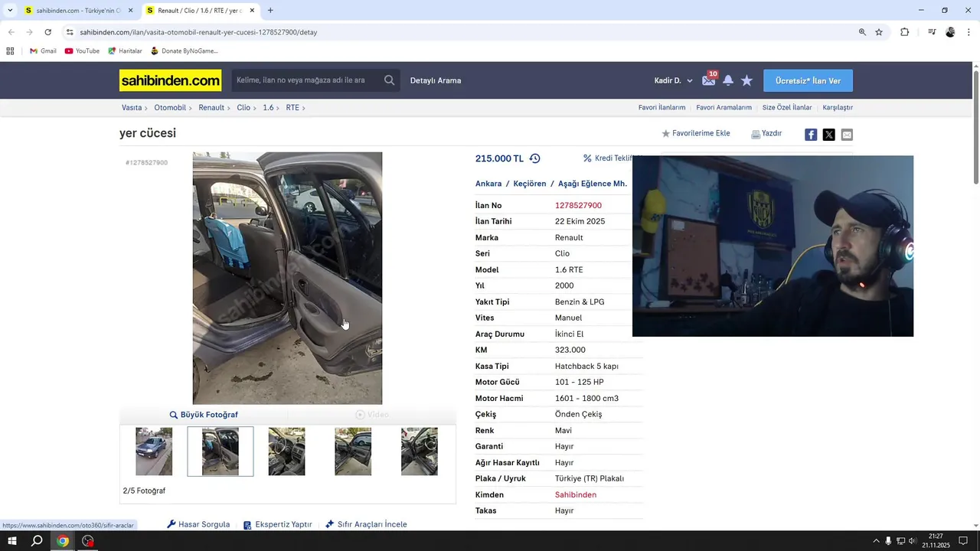Click the page vertical scrollbar
The image size is (980, 551).
tap(976, 126)
